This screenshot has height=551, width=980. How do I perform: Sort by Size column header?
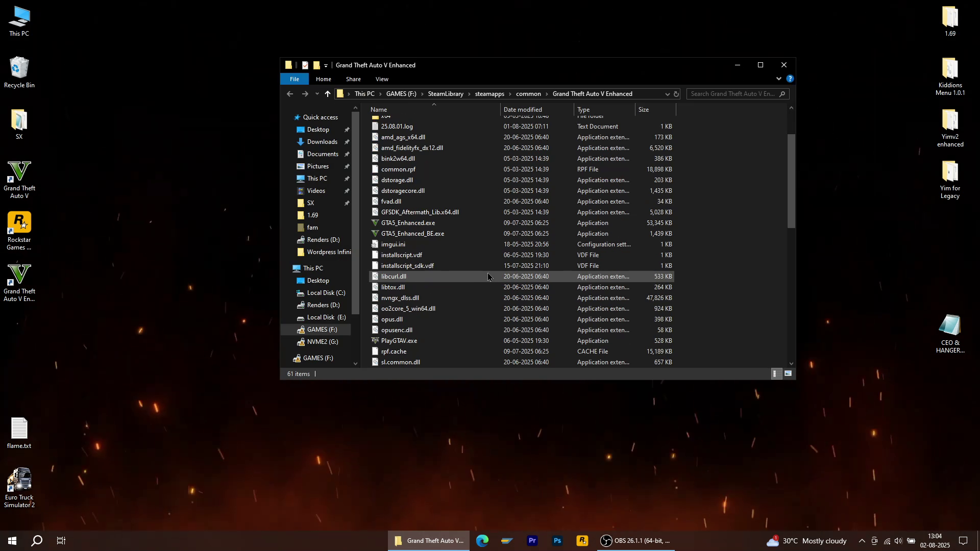click(655, 110)
